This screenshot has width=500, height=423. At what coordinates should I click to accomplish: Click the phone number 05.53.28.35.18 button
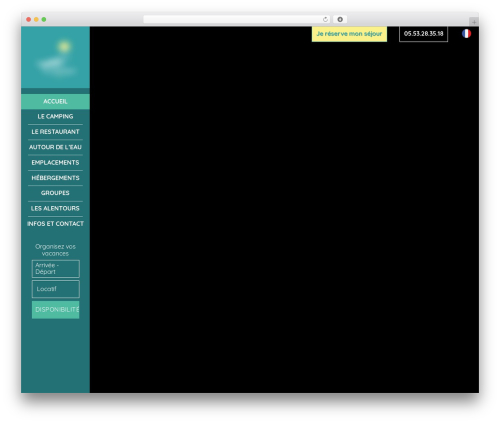tap(423, 34)
